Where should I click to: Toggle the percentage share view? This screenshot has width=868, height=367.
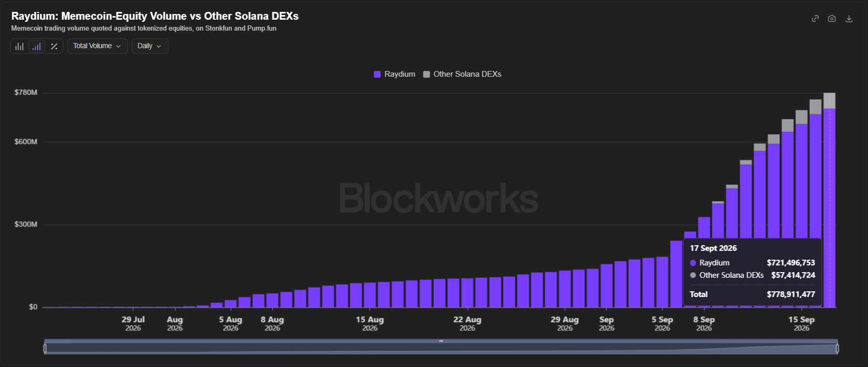54,46
